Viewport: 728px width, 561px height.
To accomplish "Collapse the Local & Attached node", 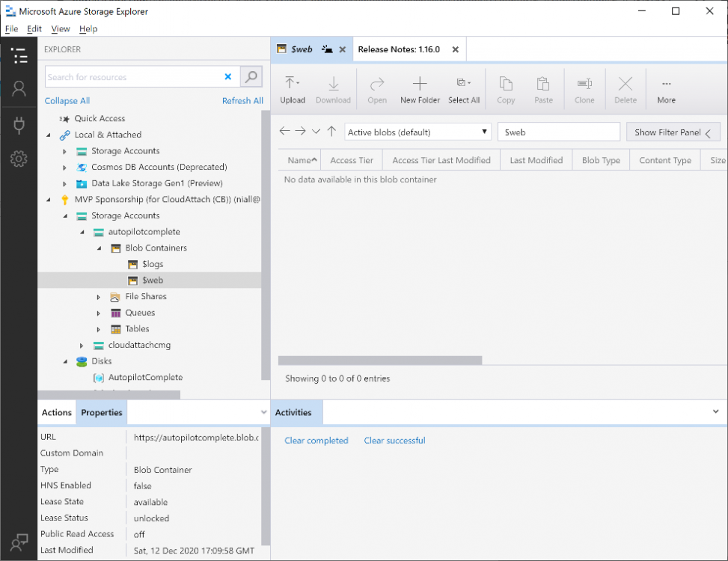I will 49,135.
